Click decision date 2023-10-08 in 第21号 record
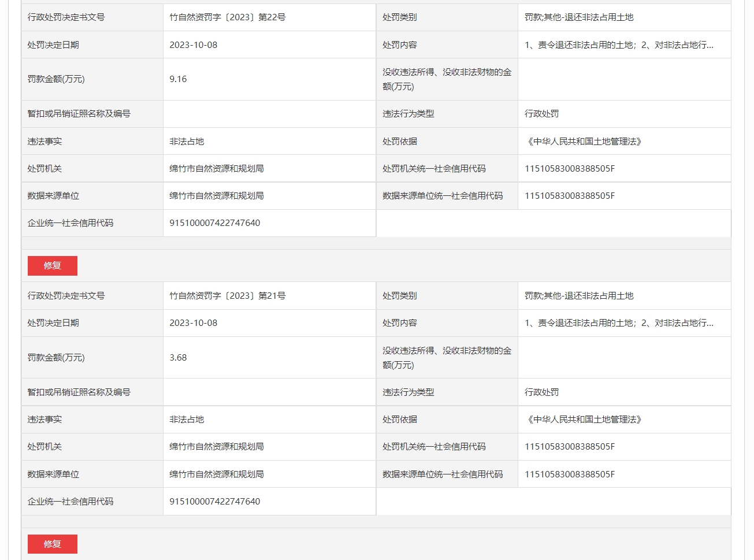 tap(193, 323)
